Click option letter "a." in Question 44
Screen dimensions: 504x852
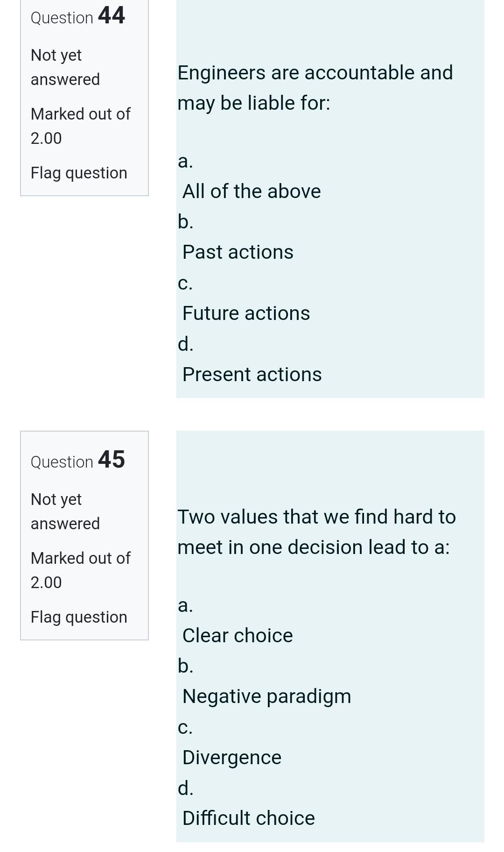click(x=185, y=162)
